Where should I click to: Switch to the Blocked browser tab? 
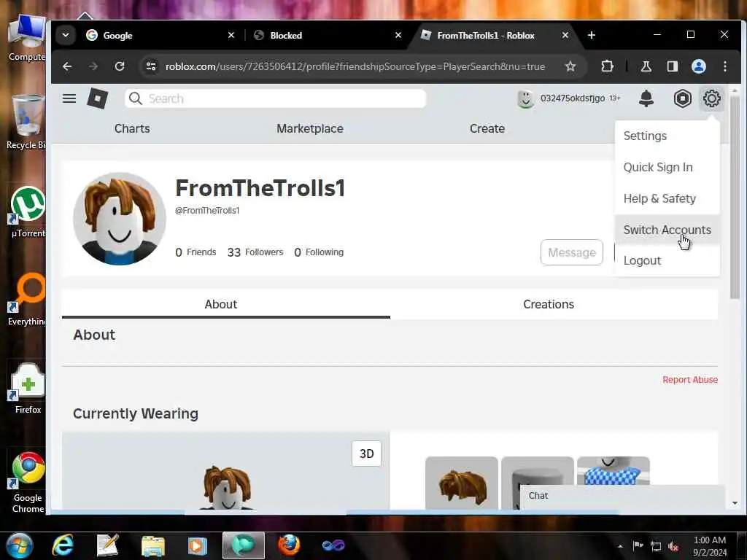[x=324, y=35]
